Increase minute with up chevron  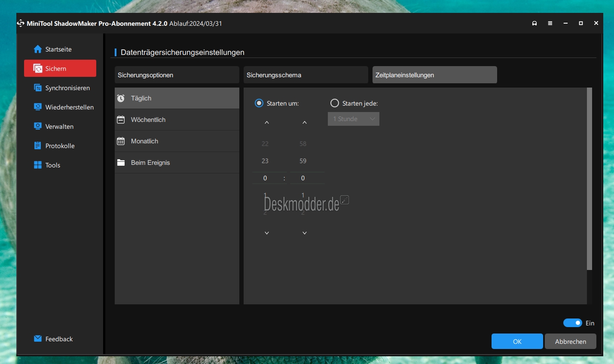[305, 122]
